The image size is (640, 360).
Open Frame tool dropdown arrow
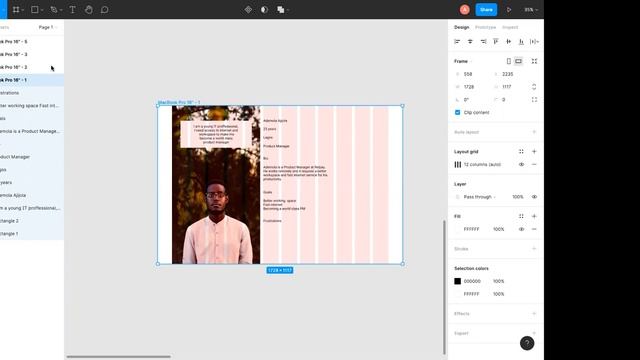point(23,10)
